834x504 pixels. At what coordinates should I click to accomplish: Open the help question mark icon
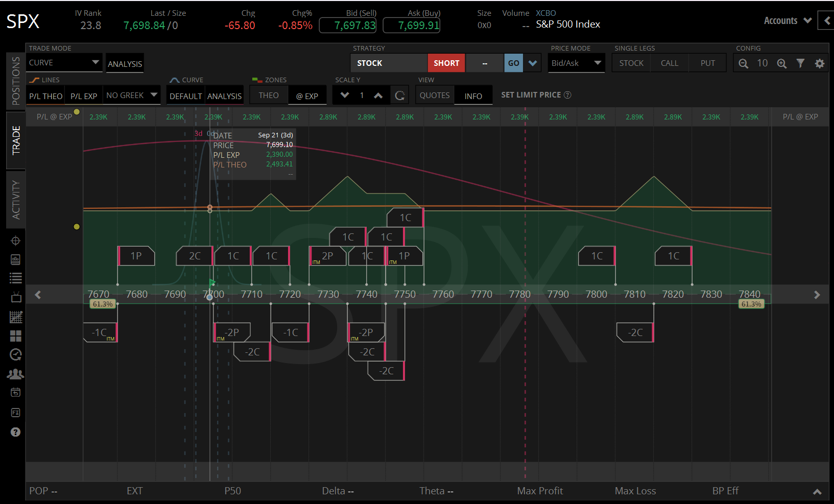[x=16, y=432]
